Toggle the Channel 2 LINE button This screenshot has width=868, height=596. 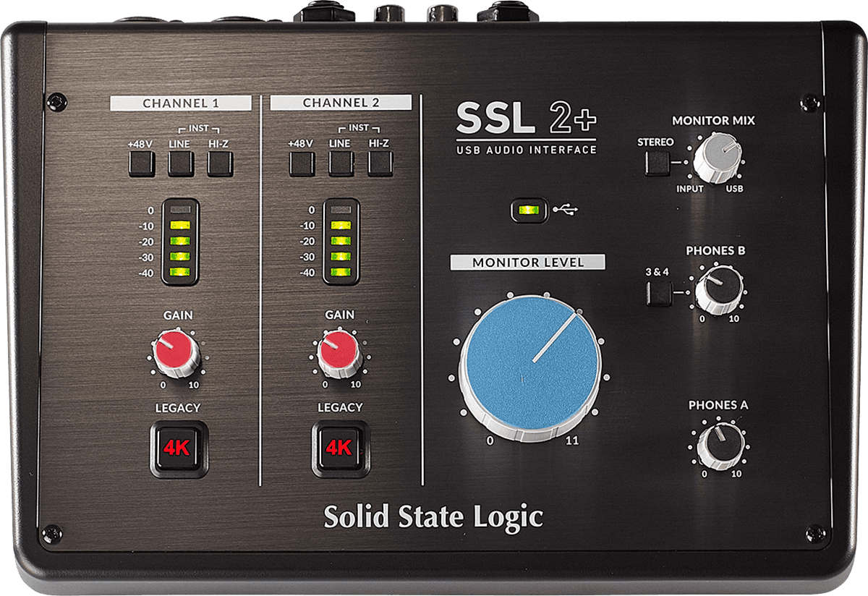coord(341,165)
